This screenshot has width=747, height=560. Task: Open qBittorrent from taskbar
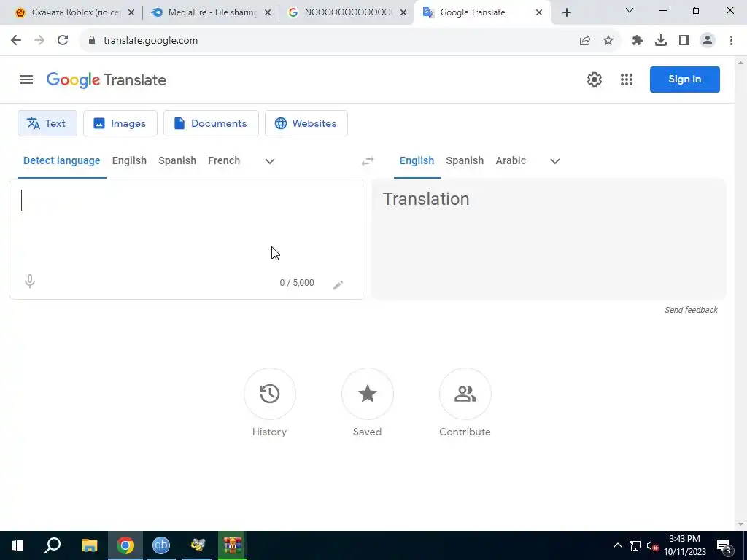pos(161,545)
